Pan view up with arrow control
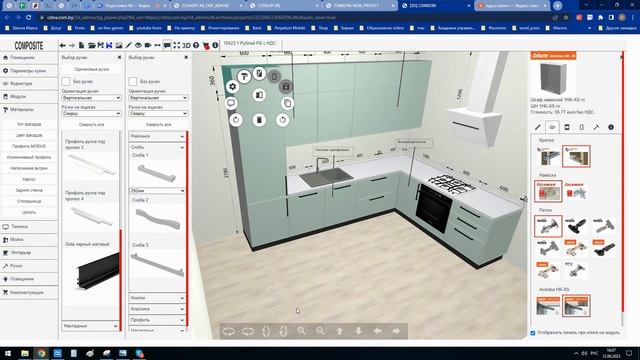 (x=340, y=331)
